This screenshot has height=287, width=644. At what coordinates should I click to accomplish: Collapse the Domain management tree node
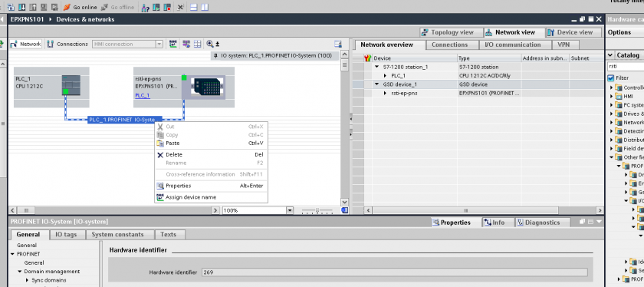click(x=20, y=272)
